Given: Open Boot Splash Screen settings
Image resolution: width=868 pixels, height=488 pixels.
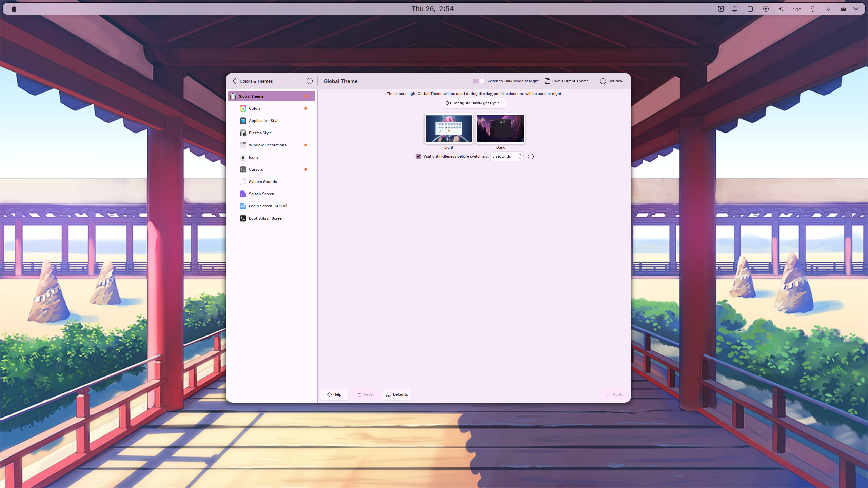Looking at the screenshot, I should [266, 218].
